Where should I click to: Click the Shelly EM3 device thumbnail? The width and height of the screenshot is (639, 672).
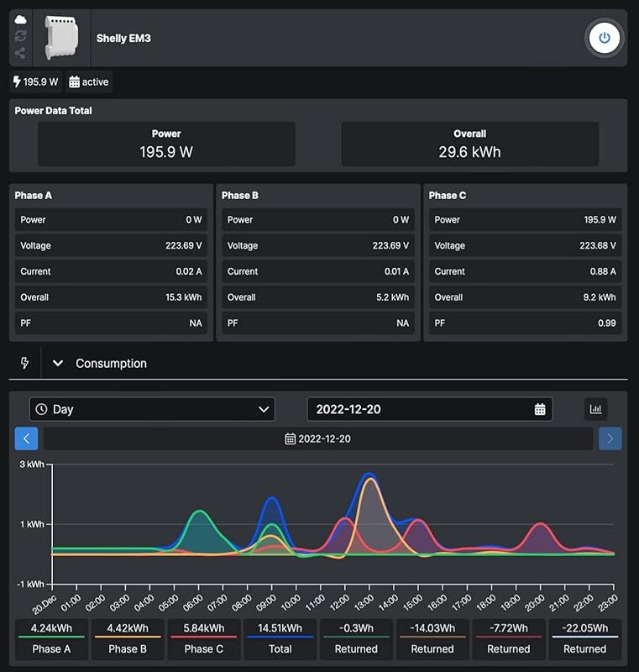pos(60,38)
